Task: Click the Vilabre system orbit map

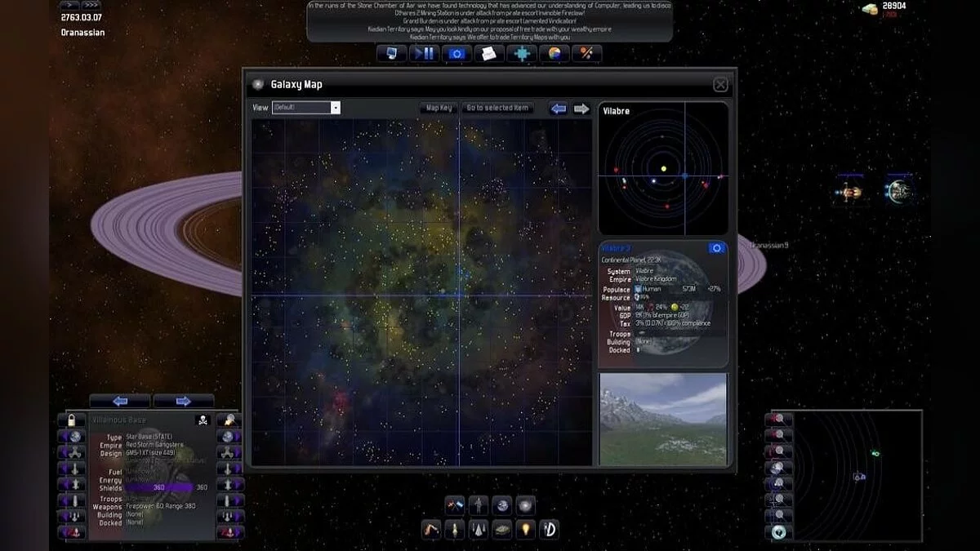Action: (663, 168)
